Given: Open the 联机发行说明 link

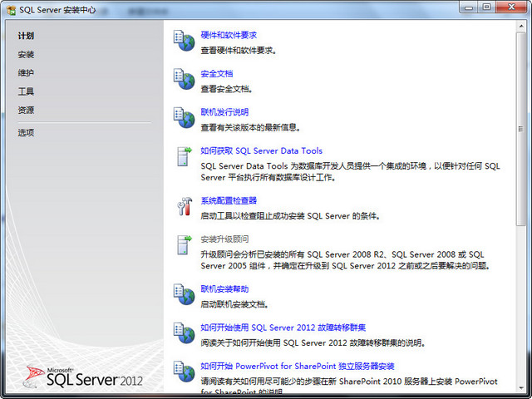Looking at the screenshot, I should pos(224,112).
